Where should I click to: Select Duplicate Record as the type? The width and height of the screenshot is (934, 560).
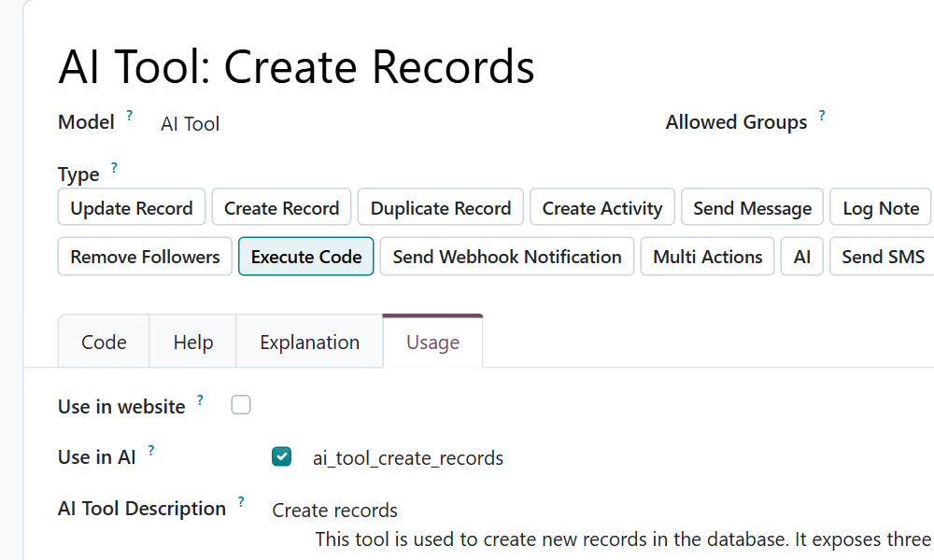click(x=440, y=208)
